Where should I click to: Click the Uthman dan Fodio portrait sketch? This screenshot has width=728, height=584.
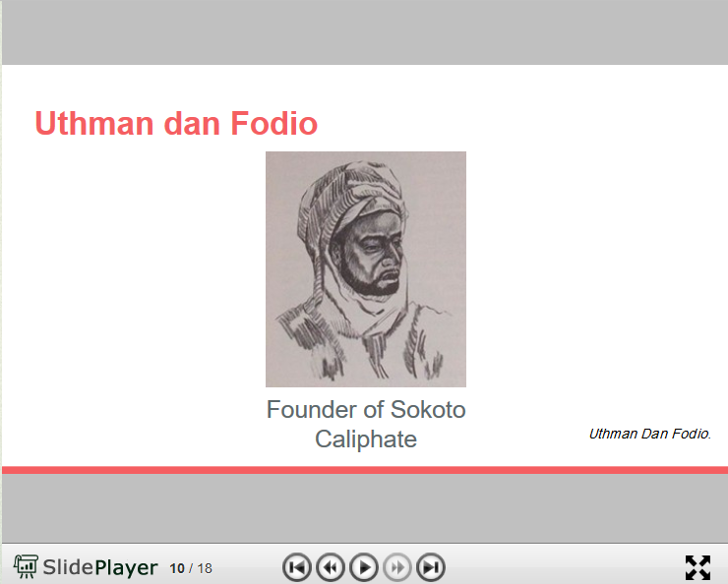366,269
